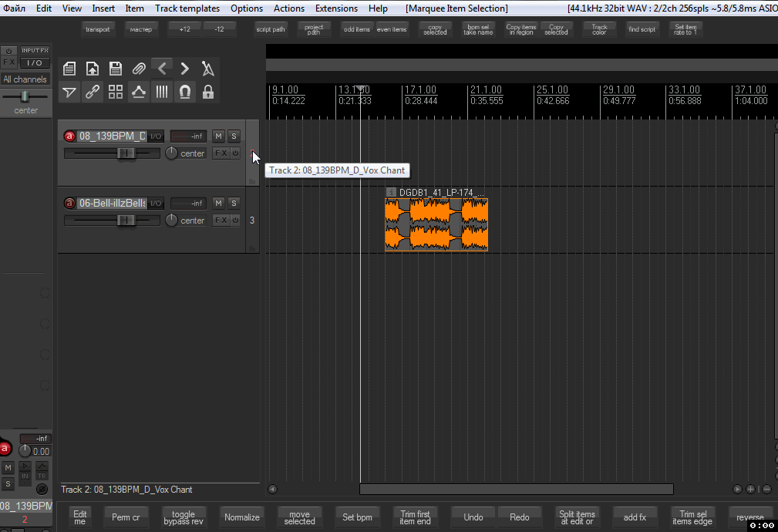Arm track 06-Bell-illzBells for recording

(x=69, y=203)
